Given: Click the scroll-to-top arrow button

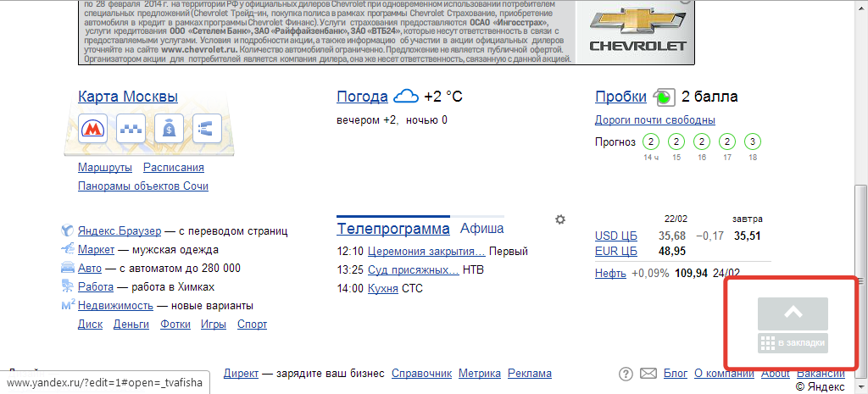Looking at the screenshot, I should (x=793, y=314).
